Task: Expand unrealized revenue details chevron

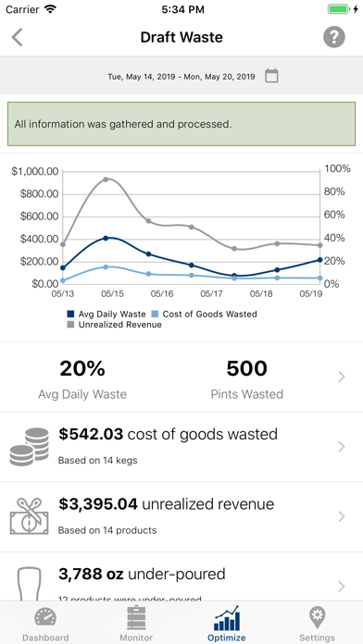Action: click(341, 516)
